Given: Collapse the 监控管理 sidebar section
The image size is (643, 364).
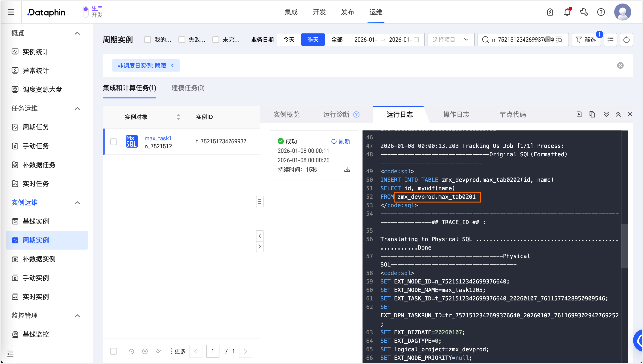Looking at the screenshot, I should click(x=77, y=316).
